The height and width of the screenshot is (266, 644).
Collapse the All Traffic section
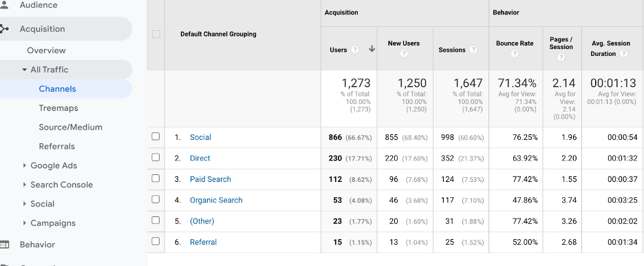pos(25,70)
